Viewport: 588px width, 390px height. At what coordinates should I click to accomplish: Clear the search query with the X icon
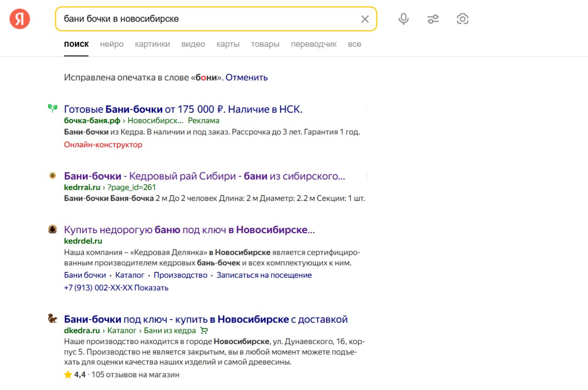click(x=365, y=19)
